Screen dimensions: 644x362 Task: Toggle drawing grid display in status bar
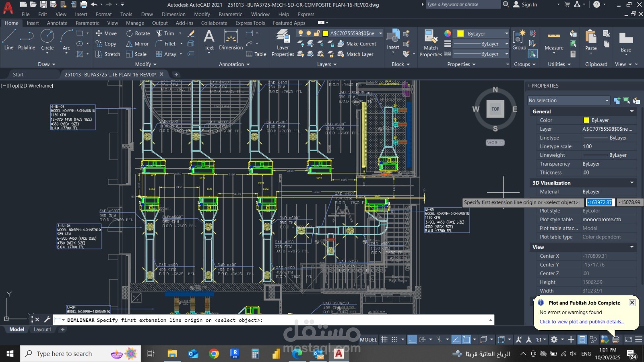384,339
